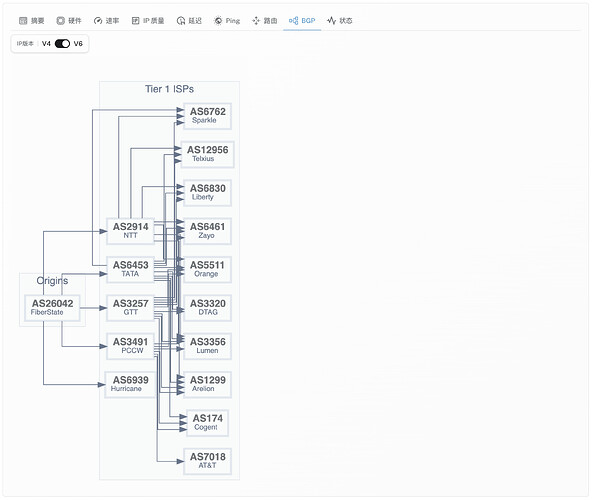Click the Origins group title
The width and height of the screenshot is (592, 500).
pos(52,281)
